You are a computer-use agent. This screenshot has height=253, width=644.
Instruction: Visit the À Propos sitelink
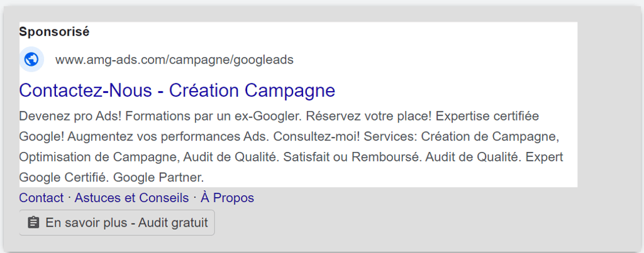(227, 198)
